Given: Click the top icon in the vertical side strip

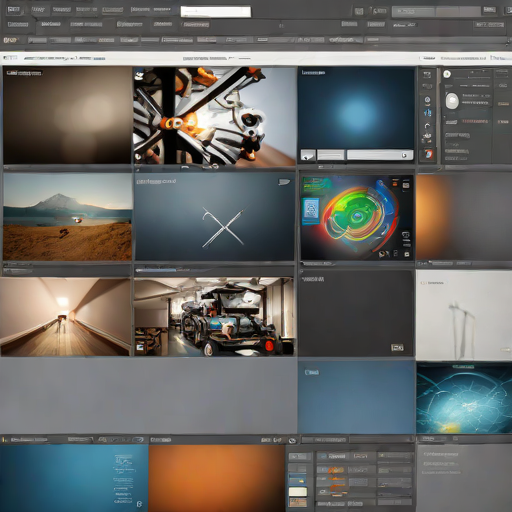Looking at the screenshot, I should 427,74.
